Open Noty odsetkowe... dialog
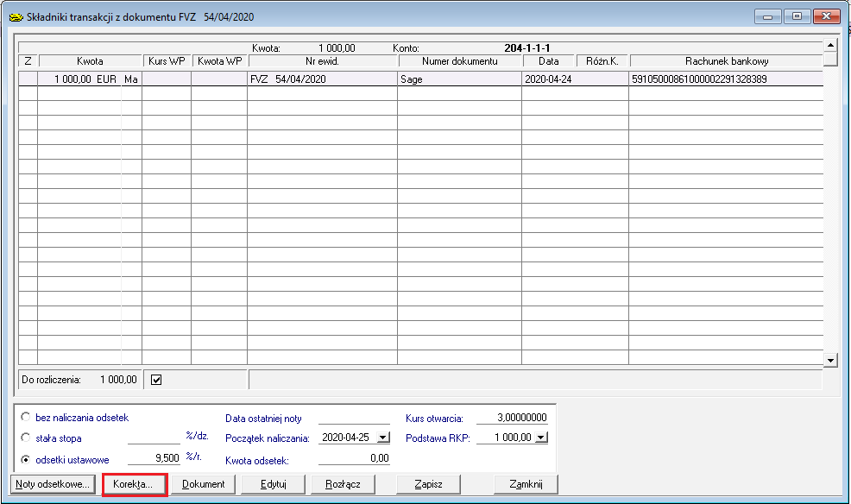This screenshot has height=504, width=851. 53,484
